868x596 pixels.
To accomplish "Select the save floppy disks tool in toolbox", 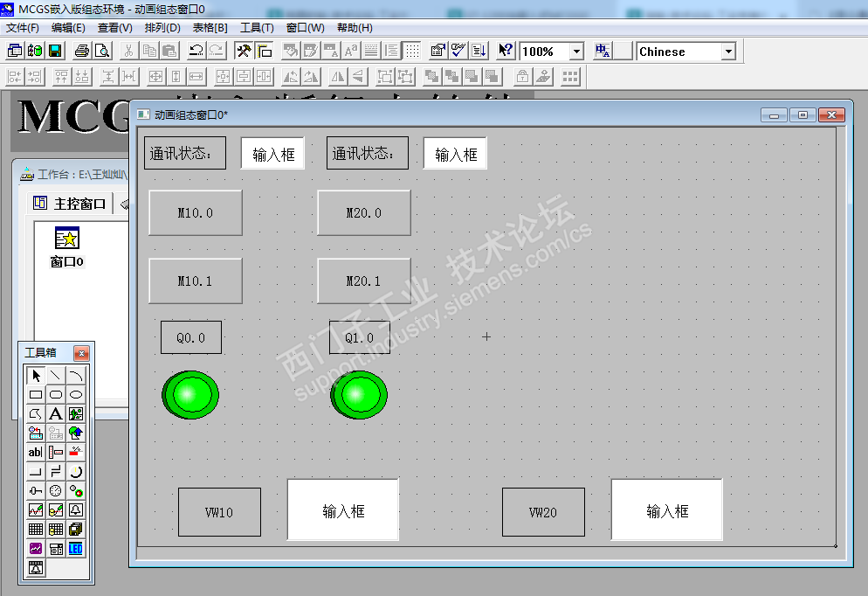I will coord(76,530).
